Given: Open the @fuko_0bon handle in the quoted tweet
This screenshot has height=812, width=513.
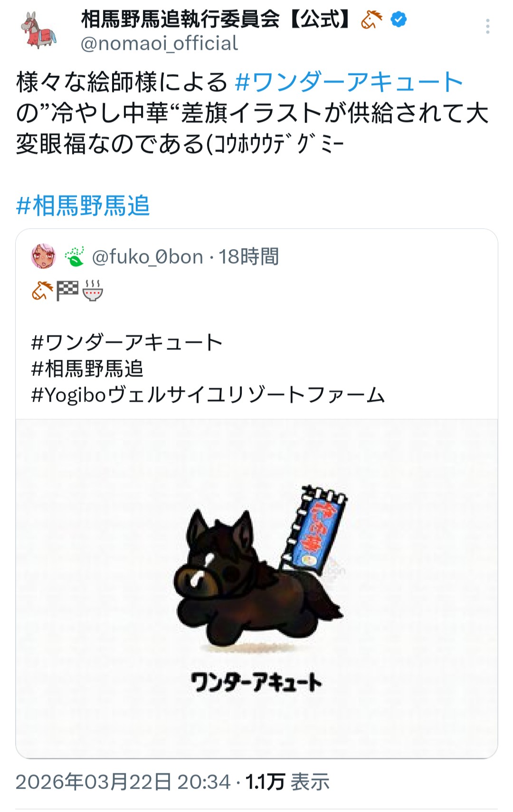Looking at the screenshot, I should (148, 257).
